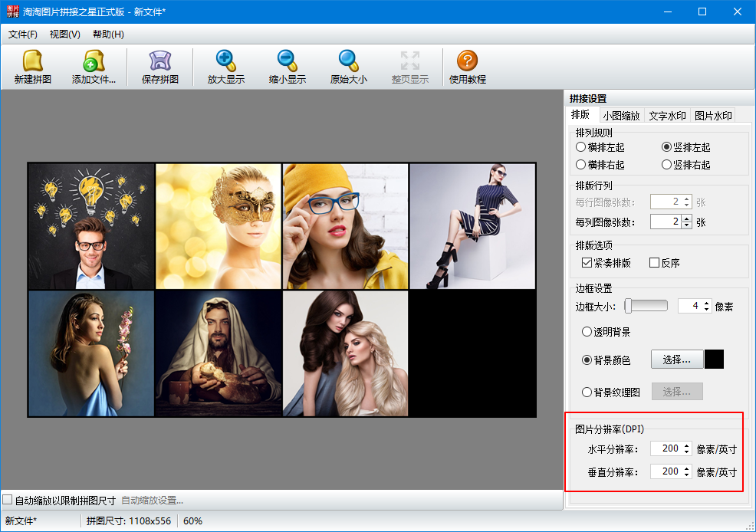The width and height of the screenshot is (756, 532).
Task: Decrease 每列图像张数 with down arrow
Action: [x=687, y=225]
